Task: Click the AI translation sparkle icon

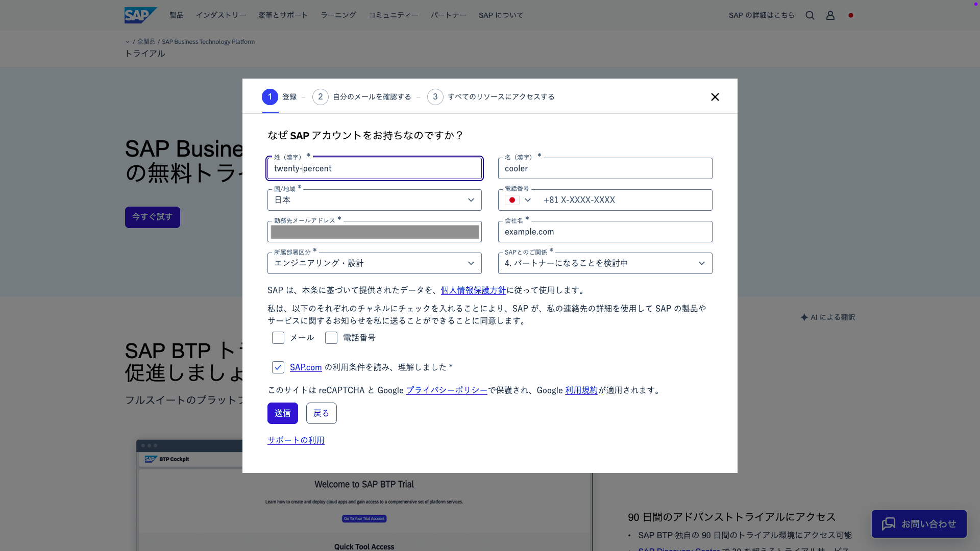Action: pos(804,317)
